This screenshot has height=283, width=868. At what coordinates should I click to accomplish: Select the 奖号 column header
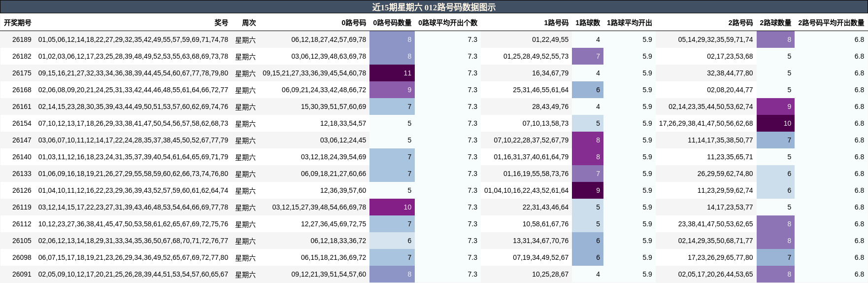pyautogui.click(x=221, y=23)
